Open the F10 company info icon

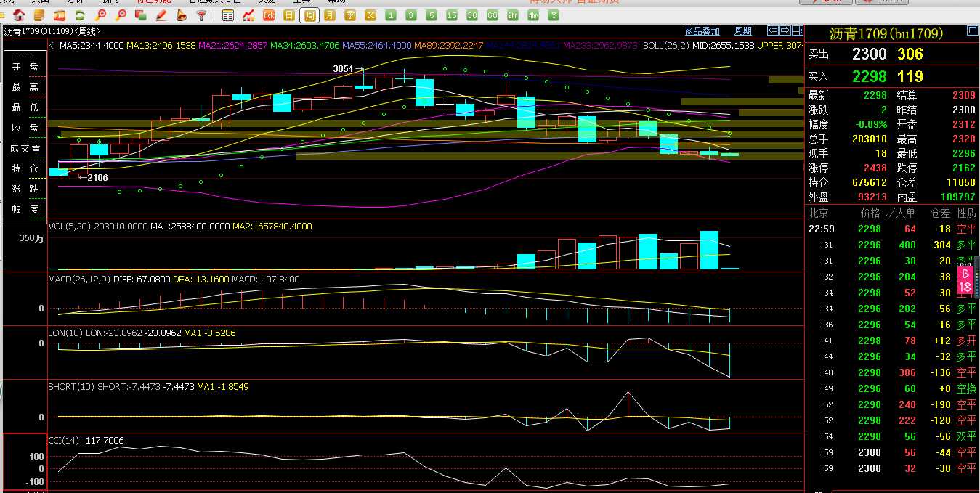tap(60, 15)
